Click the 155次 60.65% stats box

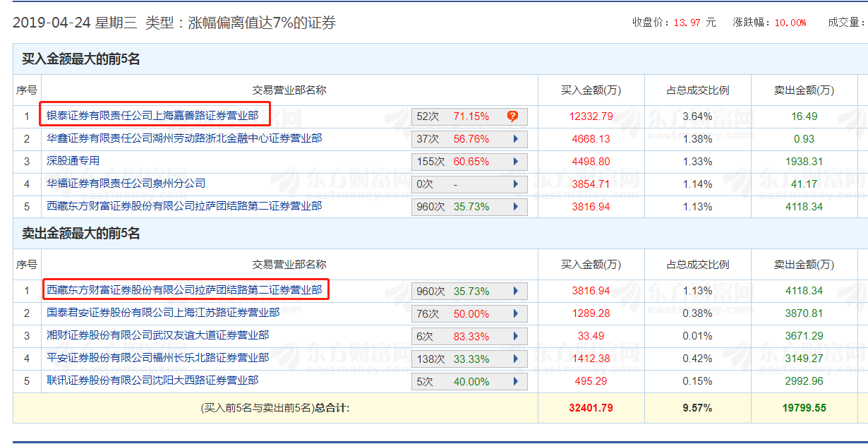(x=469, y=162)
